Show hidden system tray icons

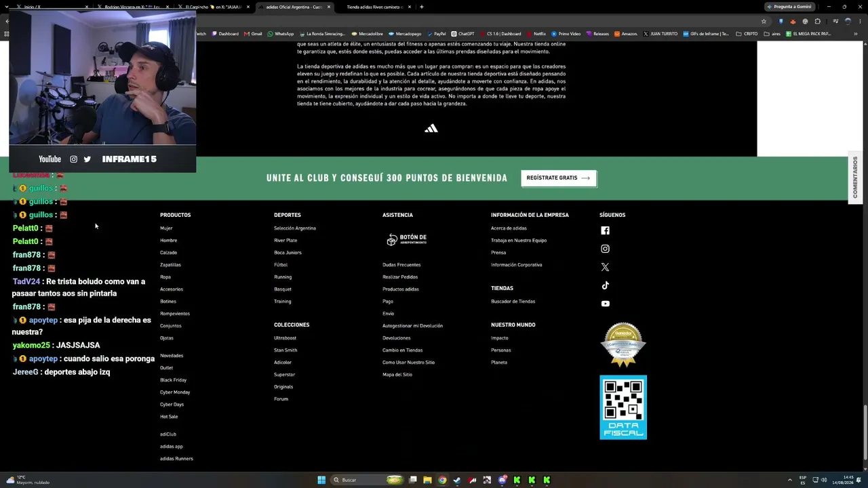791,480
